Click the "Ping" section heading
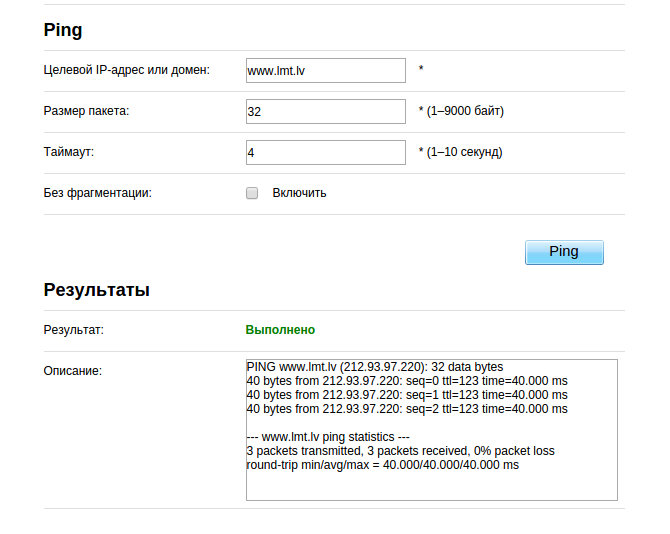The width and height of the screenshot is (670, 534). point(63,30)
